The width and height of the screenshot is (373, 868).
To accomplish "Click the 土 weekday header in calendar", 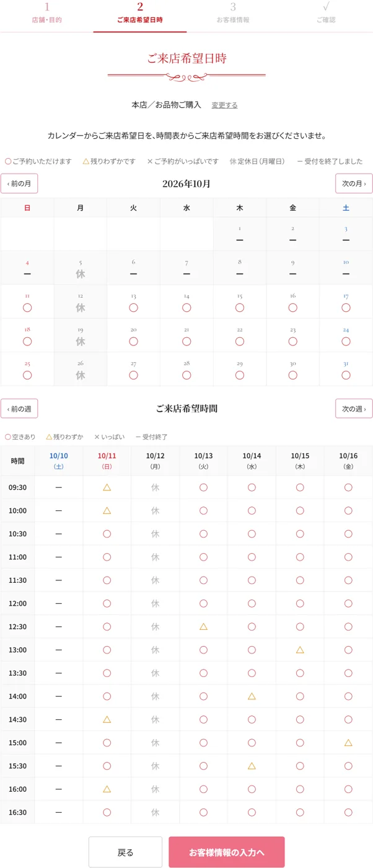I will (346, 208).
